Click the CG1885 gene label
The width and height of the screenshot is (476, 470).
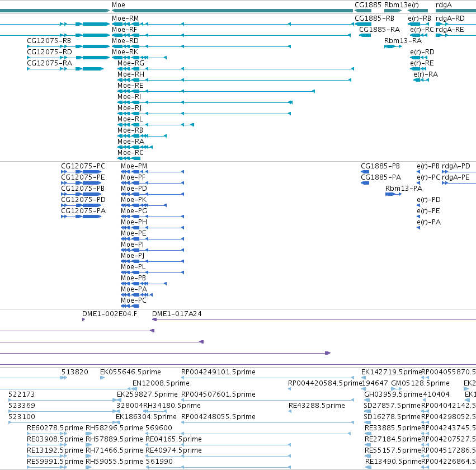pos(368,5)
